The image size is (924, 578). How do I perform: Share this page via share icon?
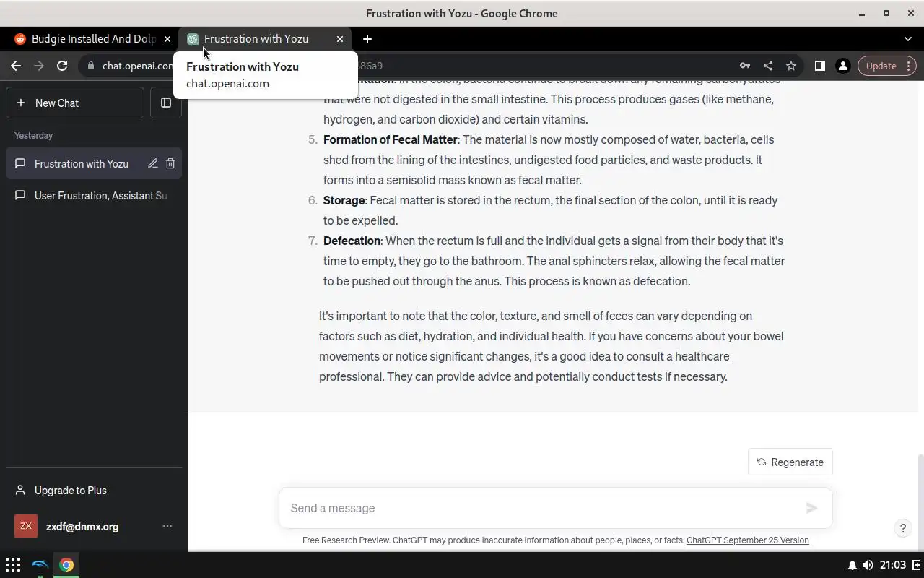pyautogui.click(x=768, y=66)
